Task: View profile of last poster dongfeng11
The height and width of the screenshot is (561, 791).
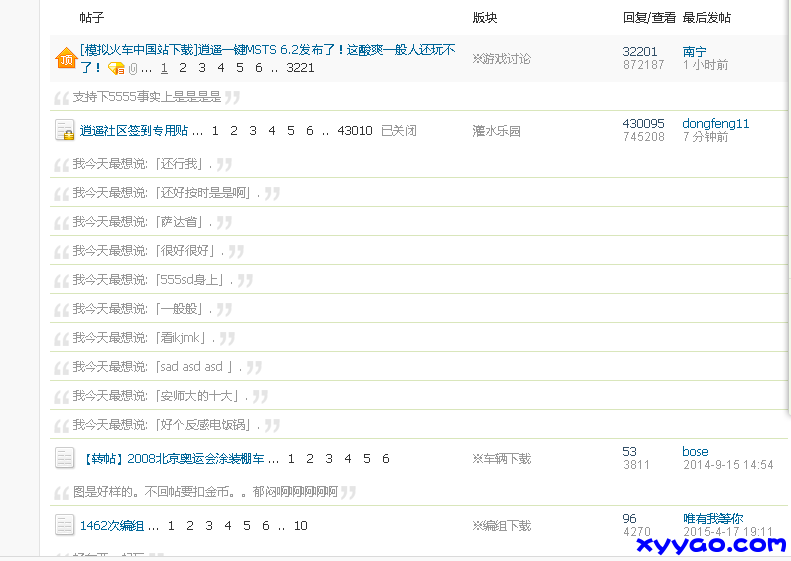Action: (x=715, y=124)
